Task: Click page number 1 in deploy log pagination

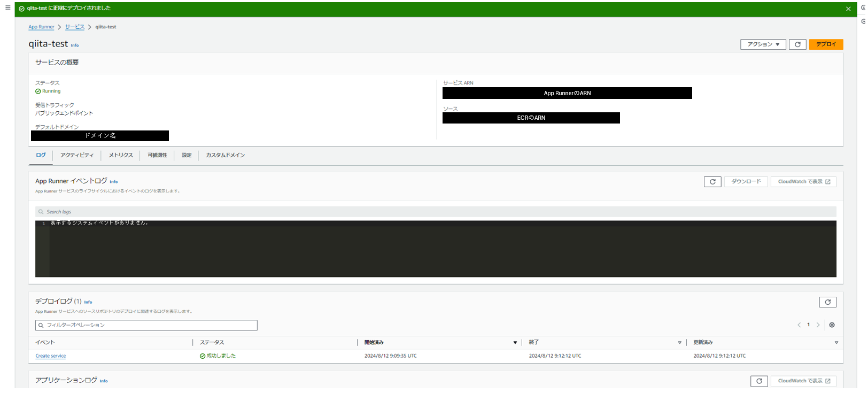Action: pos(809,325)
